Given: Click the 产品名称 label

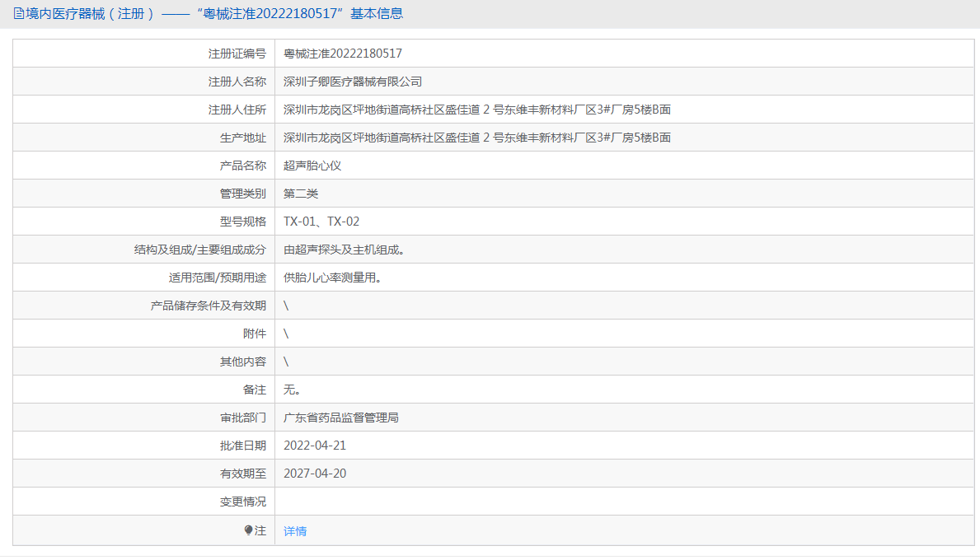Looking at the screenshot, I should 242,166.
